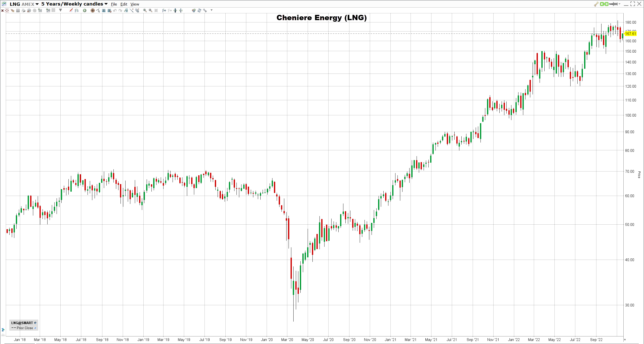Click the add study indicator icon
Viewport: 644px width, 344px height.
pos(126,10)
